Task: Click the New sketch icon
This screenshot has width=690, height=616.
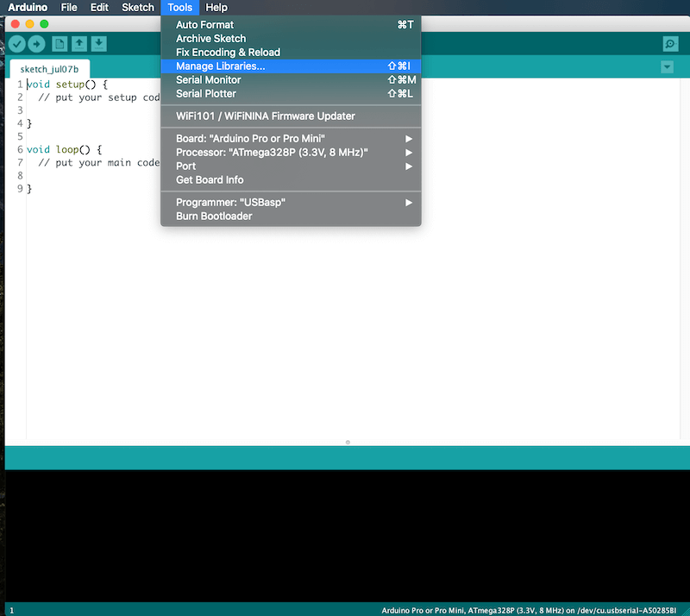Action: point(60,44)
